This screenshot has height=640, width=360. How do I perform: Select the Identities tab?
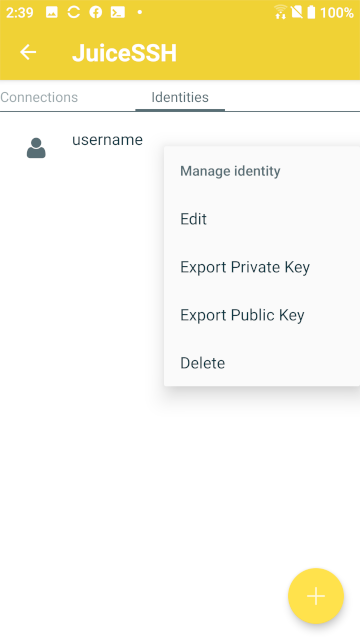click(180, 97)
